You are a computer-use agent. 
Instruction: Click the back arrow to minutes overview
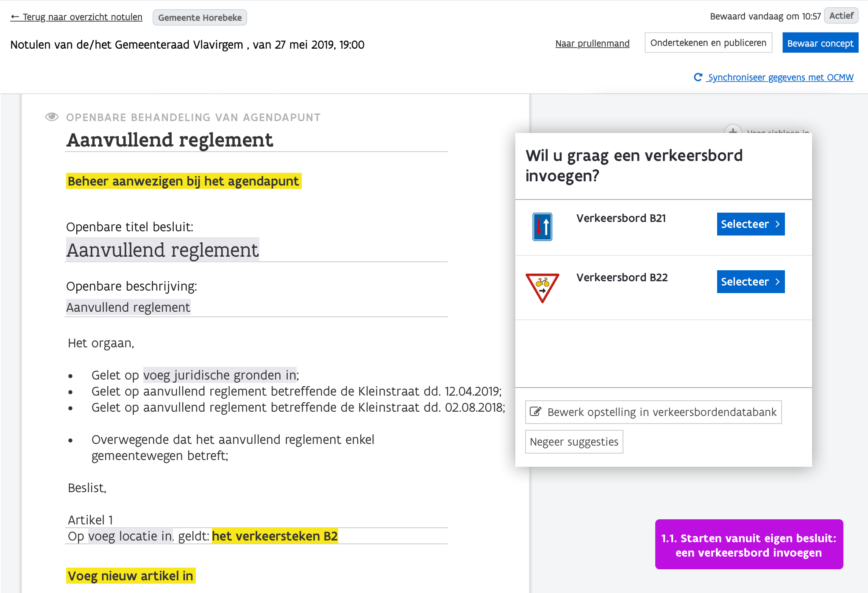pyautogui.click(x=15, y=17)
